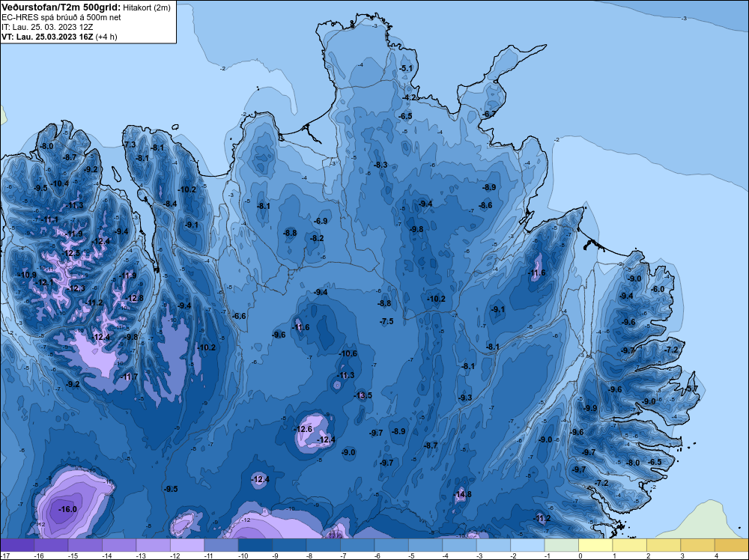
Task: Select the 'IT: Lau. 25. 03. 2023 12Z' line
Action: (47, 27)
